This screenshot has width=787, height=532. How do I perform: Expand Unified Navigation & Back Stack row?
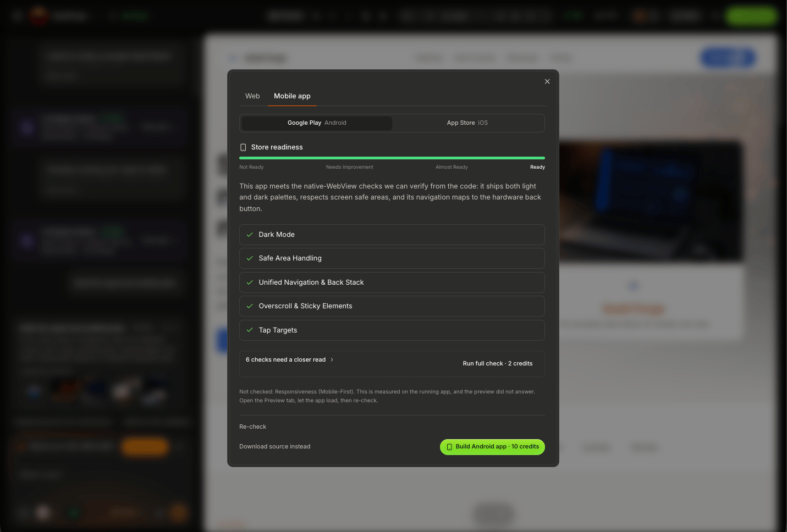(x=392, y=282)
